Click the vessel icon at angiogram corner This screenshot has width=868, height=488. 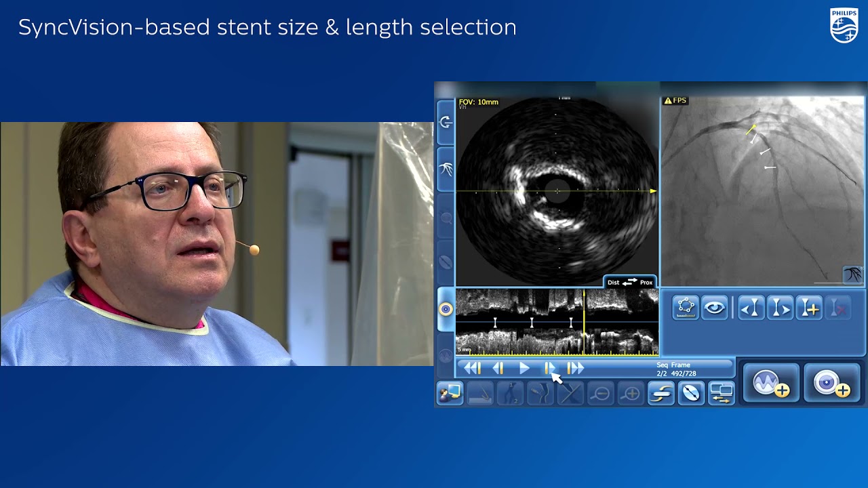tap(853, 274)
